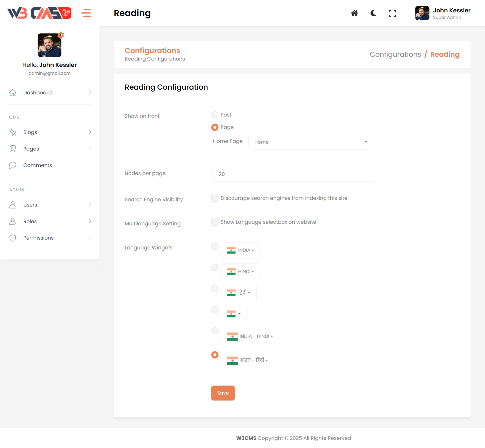Viewport: 485px width, 448px height.
Task: Toggle dark mode moon icon
Action: click(x=373, y=13)
